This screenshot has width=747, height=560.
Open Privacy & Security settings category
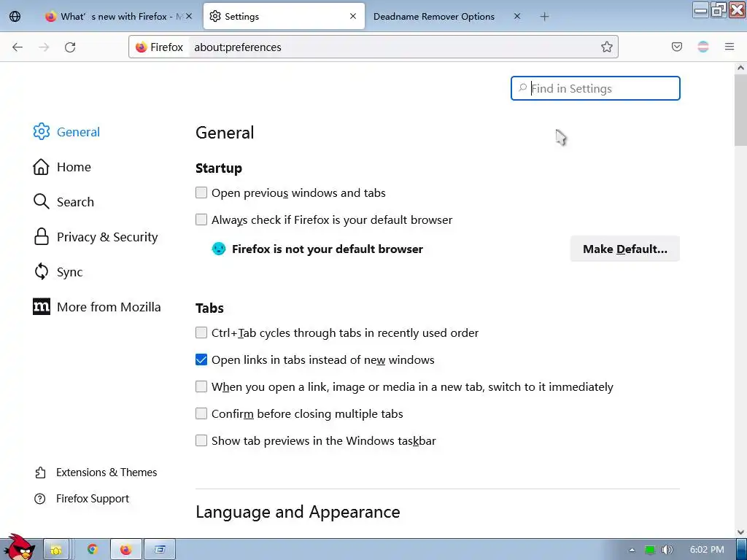tap(107, 237)
